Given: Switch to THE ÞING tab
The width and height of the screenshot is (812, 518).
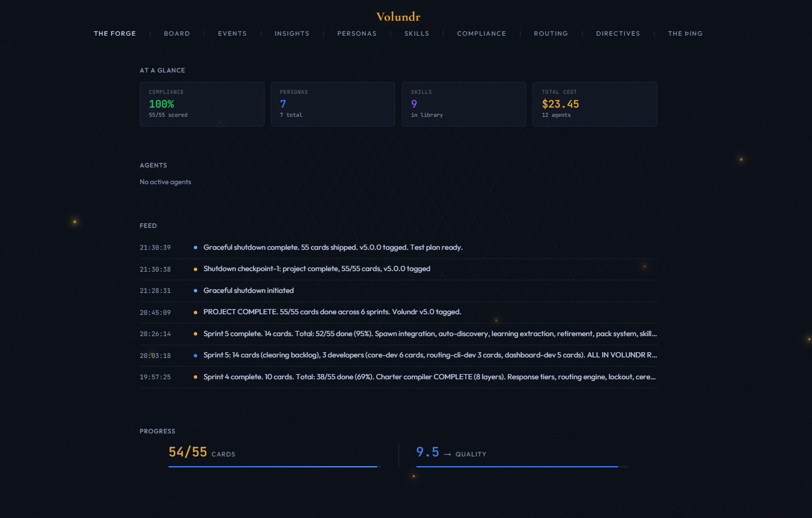Looking at the screenshot, I should click(x=685, y=33).
